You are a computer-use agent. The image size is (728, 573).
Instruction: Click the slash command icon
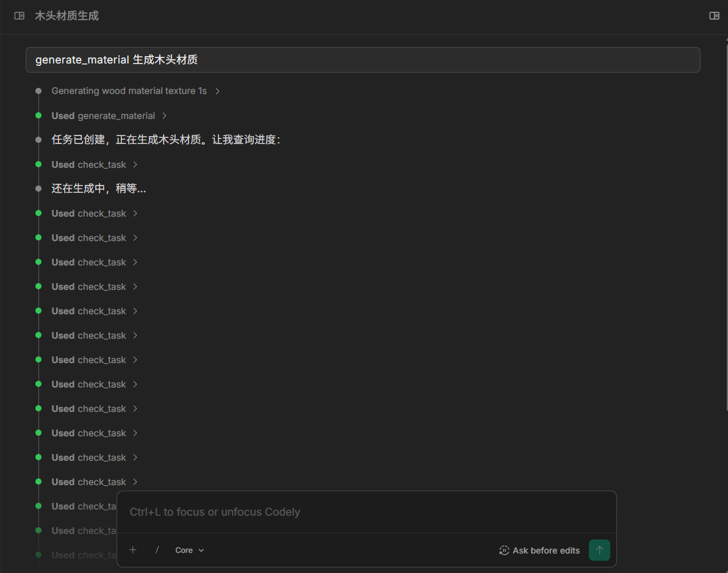tap(157, 550)
